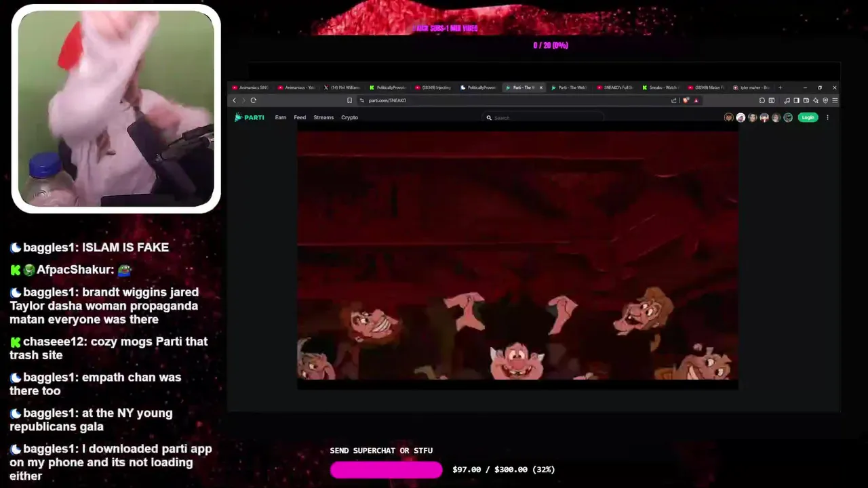Click the "SEND SUPERCHAT OR STFU" text
The width and height of the screenshot is (868, 488).
381,451
